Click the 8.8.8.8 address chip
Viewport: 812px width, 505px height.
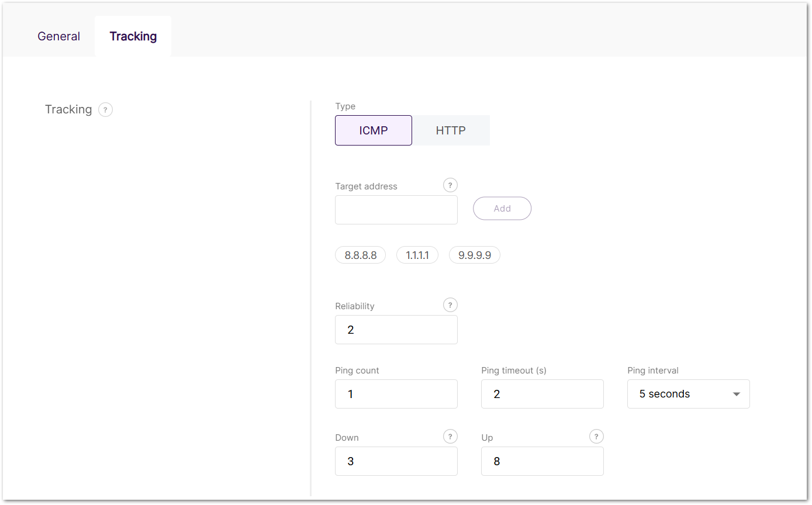click(360, 255)
